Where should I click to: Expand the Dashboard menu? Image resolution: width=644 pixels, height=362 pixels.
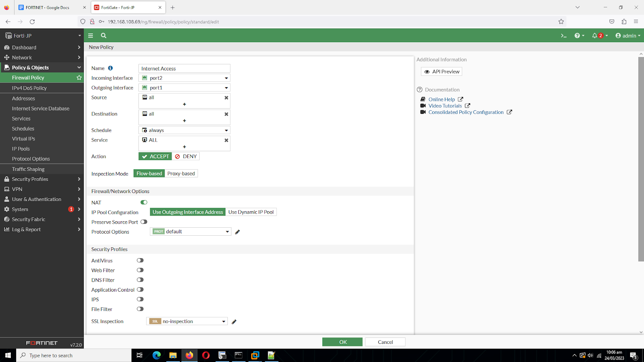pos(42,47)
